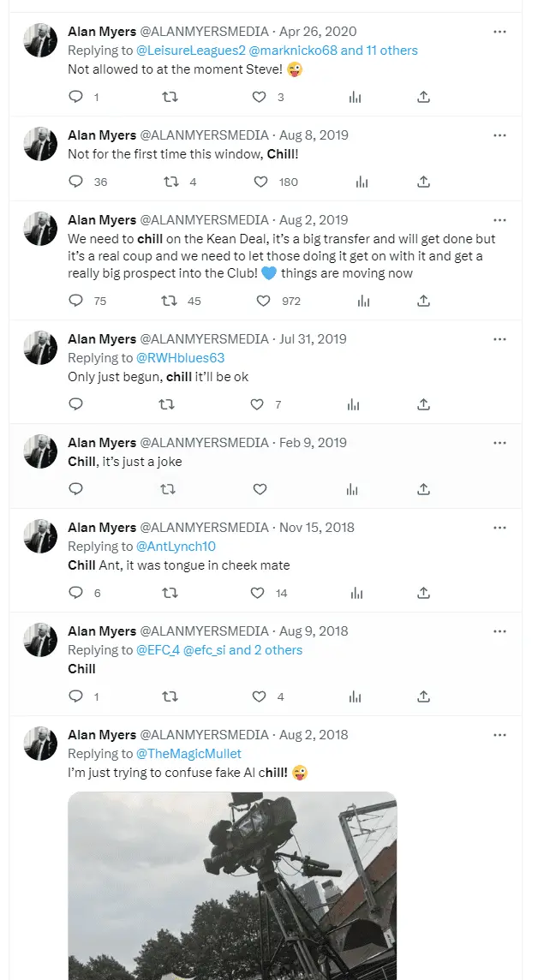This screenshot has width=544, height=980.
Task: Open the @RWHblues63 mention link
Action: tap(181, 358)
